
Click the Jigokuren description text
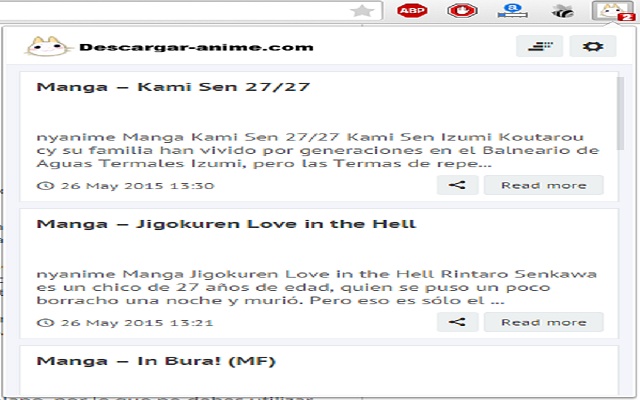[x=317, y=287]
